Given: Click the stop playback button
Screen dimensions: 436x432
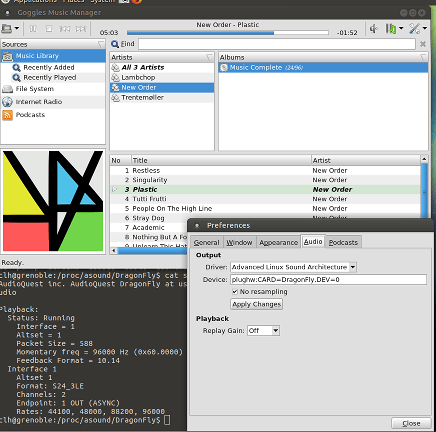Looking at the screenshot, I should pyautogui.click(x=49, y=29).
